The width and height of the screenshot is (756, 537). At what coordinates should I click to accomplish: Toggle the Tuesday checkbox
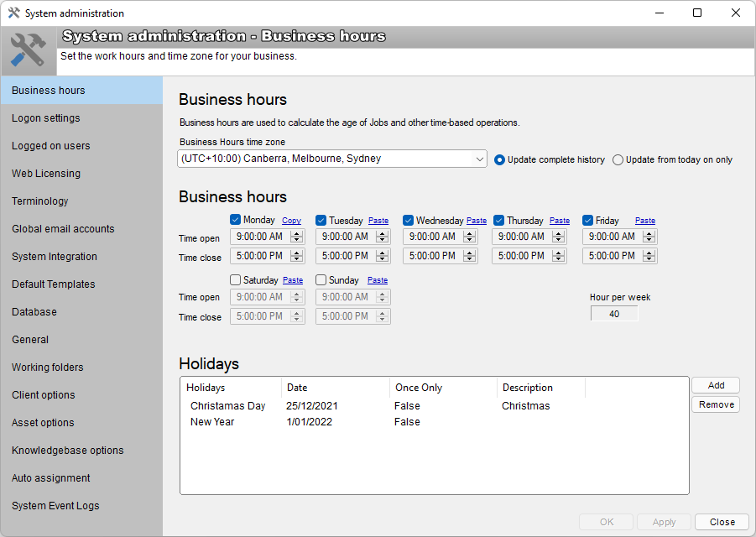321,221
